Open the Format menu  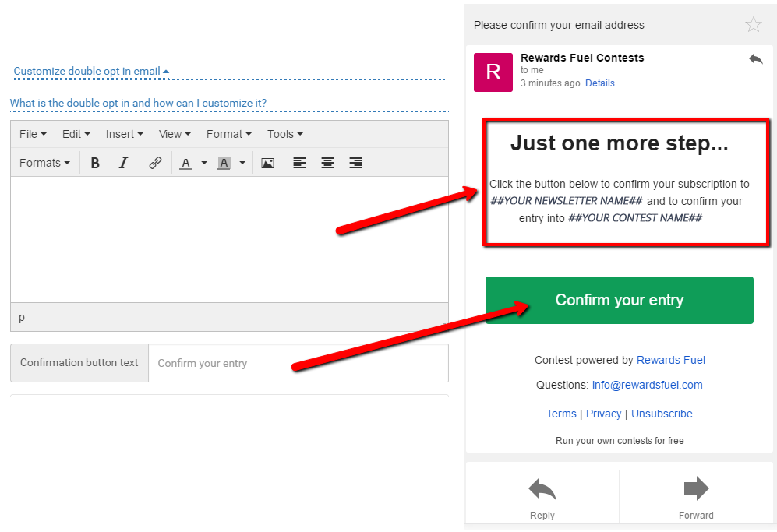pos(229,134)
